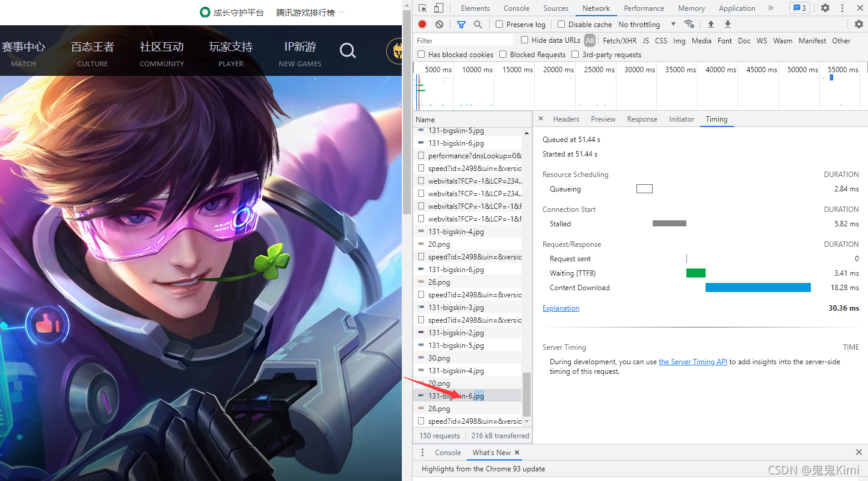The height and width of the screenshot is (481, 868).
Task: Switch to the drawer Console tab
Action: 448,453
